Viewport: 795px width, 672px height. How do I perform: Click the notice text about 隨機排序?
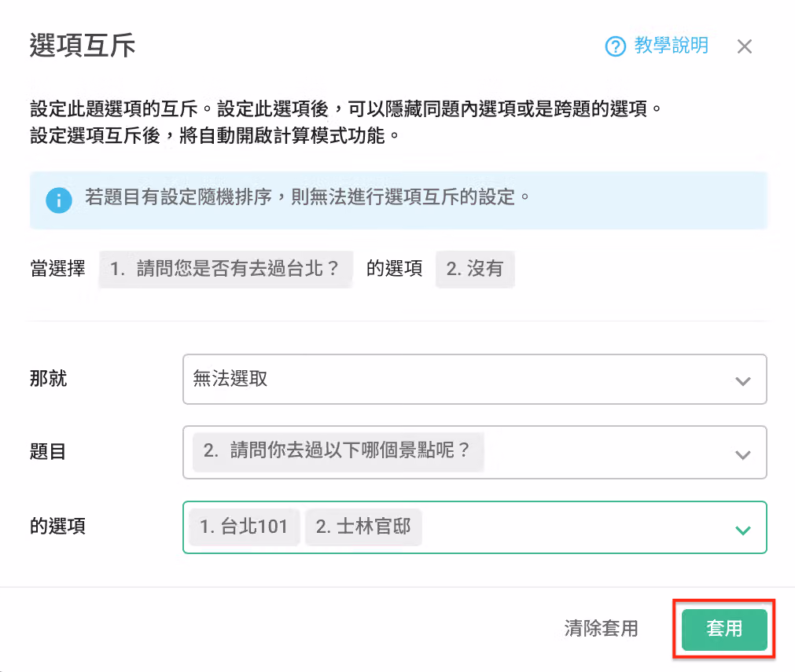[x=307, y=197]
